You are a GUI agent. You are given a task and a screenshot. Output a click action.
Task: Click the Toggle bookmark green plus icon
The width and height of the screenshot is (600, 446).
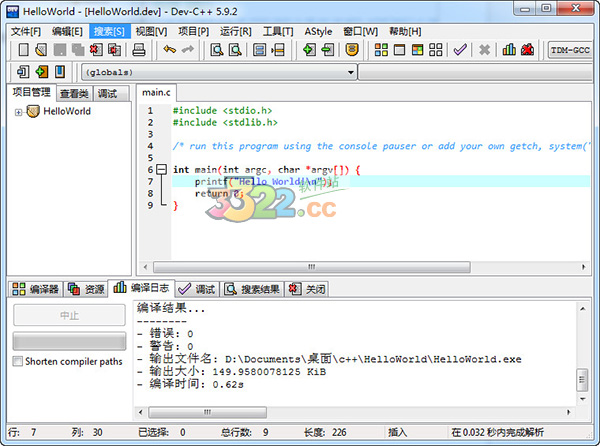41,72
